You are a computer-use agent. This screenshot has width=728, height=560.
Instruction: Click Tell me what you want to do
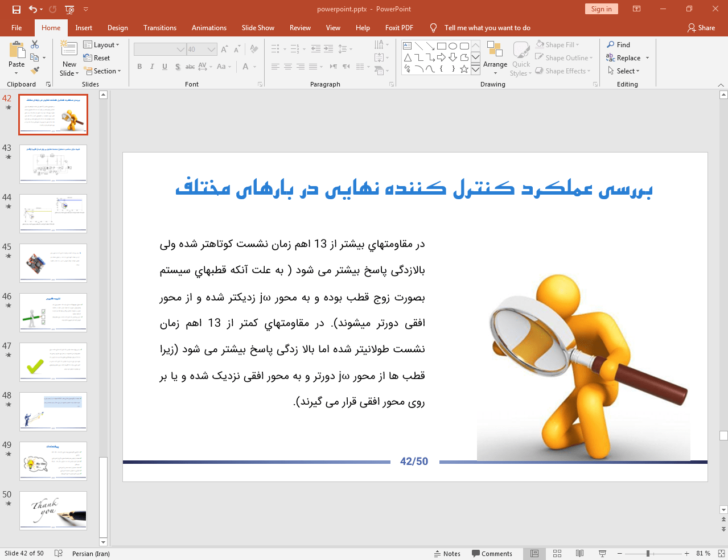tap(487, 28)
